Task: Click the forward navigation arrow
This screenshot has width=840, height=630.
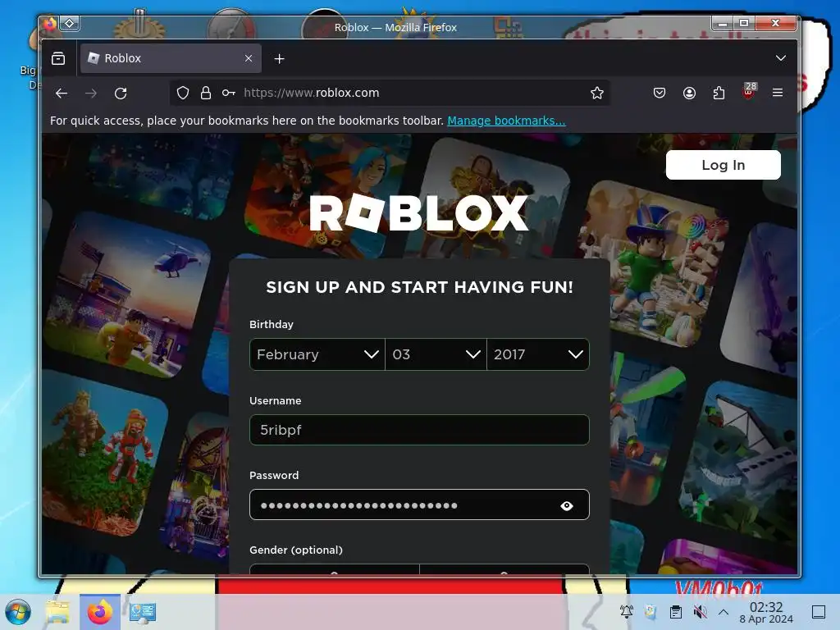Action: click(x=91, y=94)
